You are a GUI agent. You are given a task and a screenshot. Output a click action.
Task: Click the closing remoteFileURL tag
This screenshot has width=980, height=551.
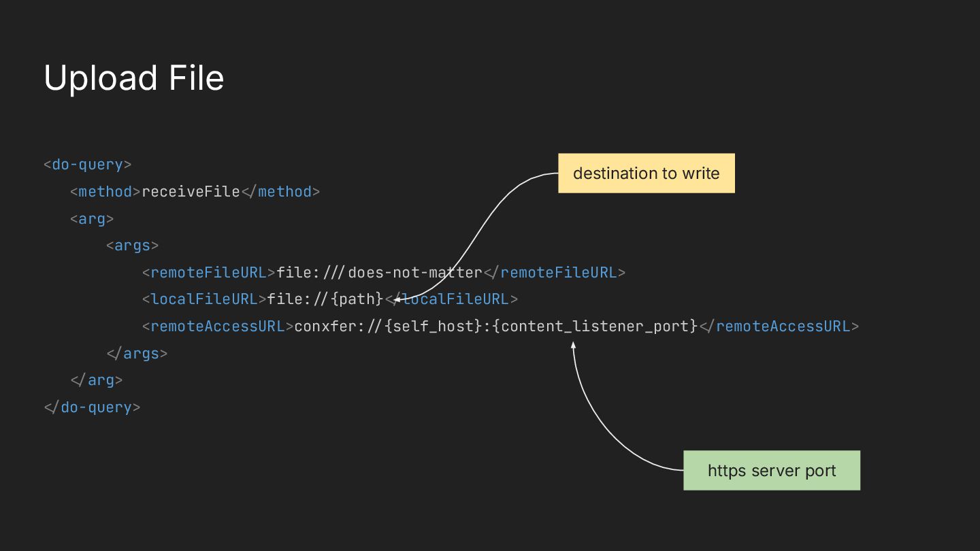click(554, 273)
